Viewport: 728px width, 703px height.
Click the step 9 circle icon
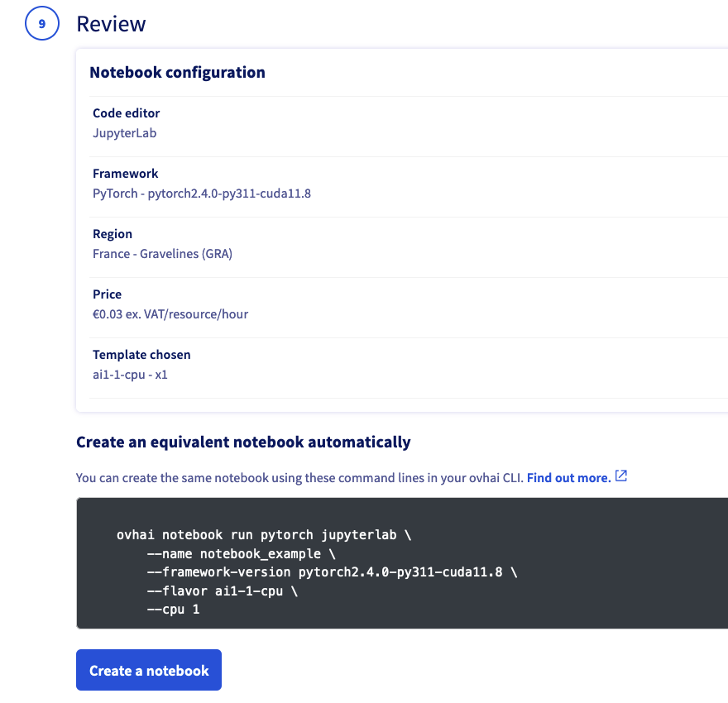point(41,24)
